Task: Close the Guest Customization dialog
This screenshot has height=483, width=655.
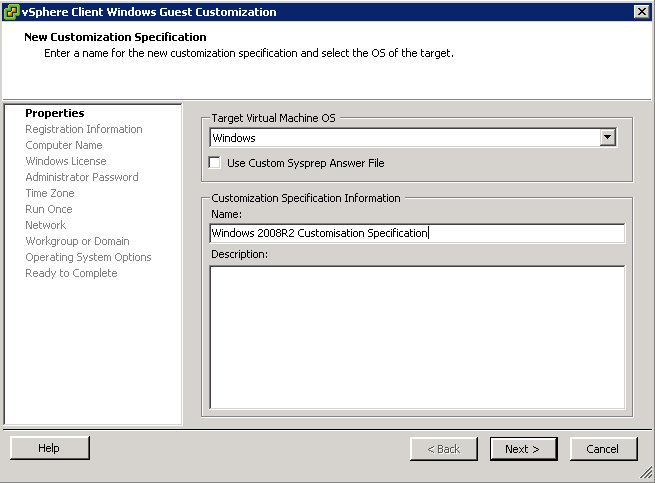Action: coord(641,12)
